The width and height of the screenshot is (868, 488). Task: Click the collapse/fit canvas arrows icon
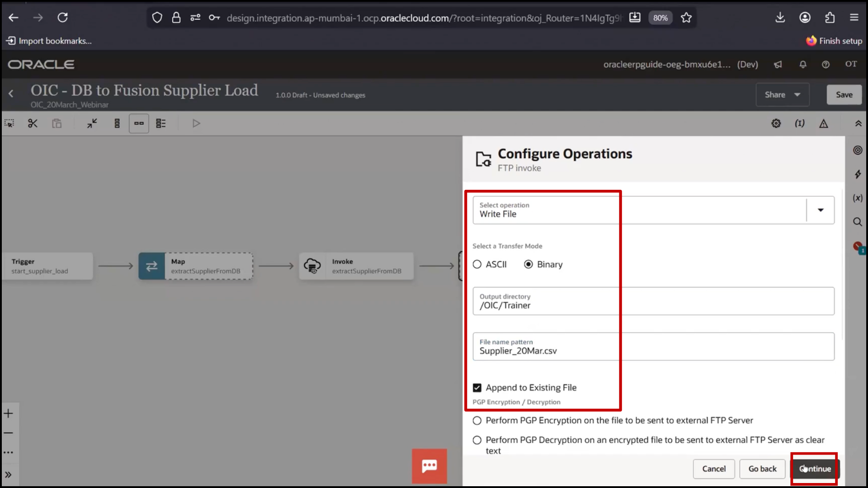tap(92, 123)
